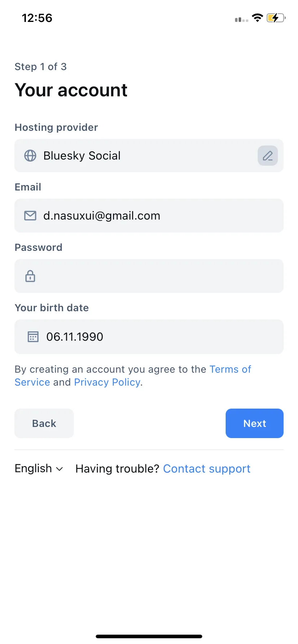The image size is (298, 644).
Task: Open the birth date picker showing 06.11.1990
Action: (x=149, y=337)
